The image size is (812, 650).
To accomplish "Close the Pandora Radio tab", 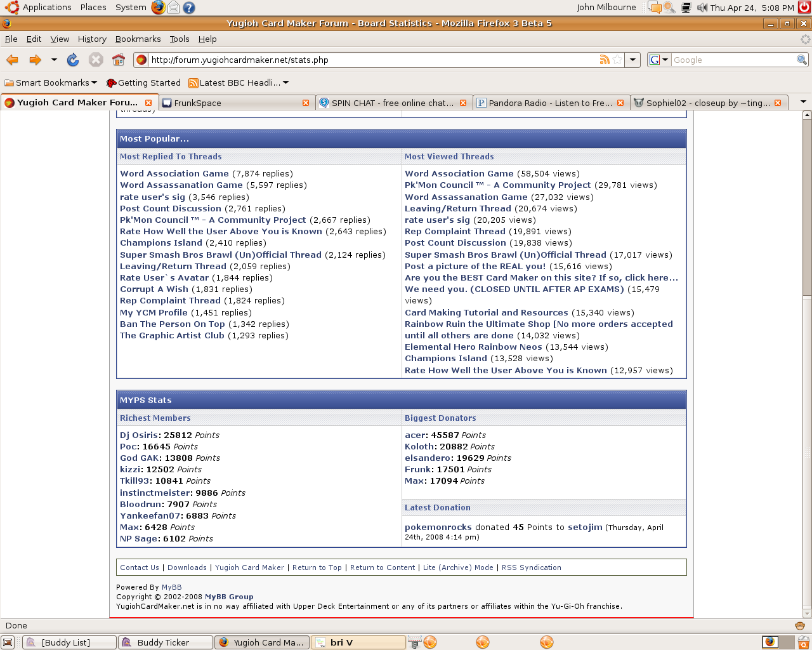I will click(x=620, y=103).
